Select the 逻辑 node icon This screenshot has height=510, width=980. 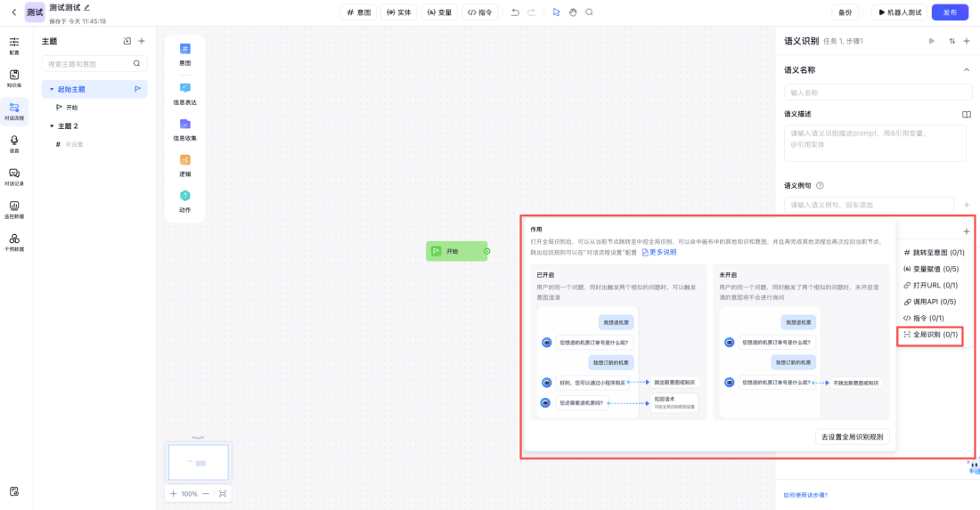184,160
